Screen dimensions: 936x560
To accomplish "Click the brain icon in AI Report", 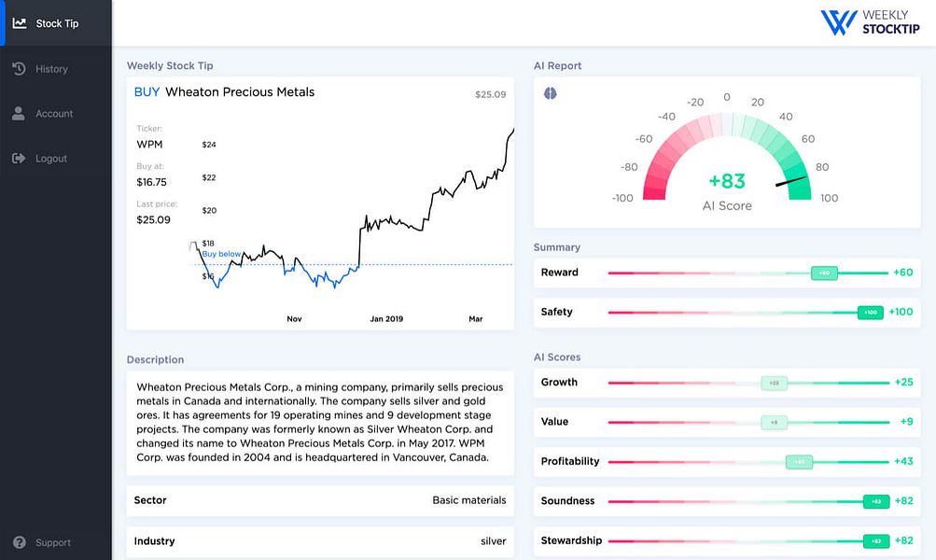I will [x=550, y=93].
